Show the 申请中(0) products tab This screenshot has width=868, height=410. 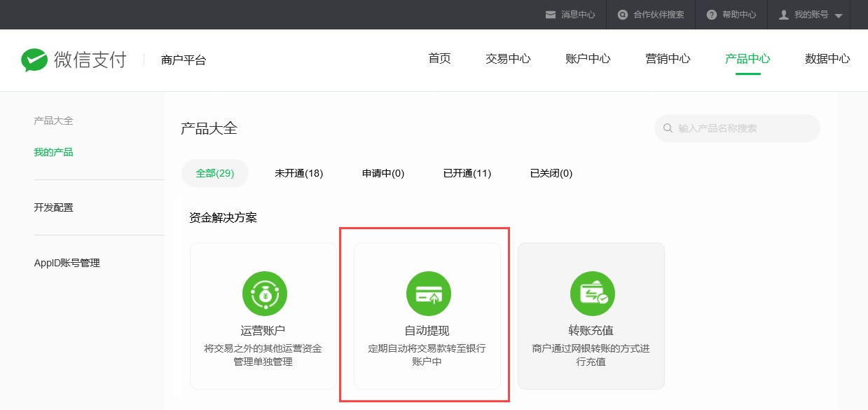tap(383, 173)
